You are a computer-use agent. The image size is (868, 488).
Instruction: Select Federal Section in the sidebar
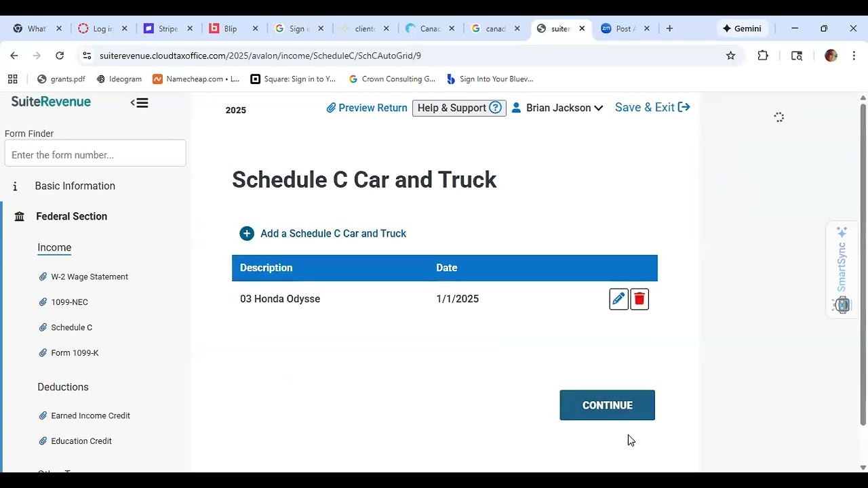click(71, 216)
